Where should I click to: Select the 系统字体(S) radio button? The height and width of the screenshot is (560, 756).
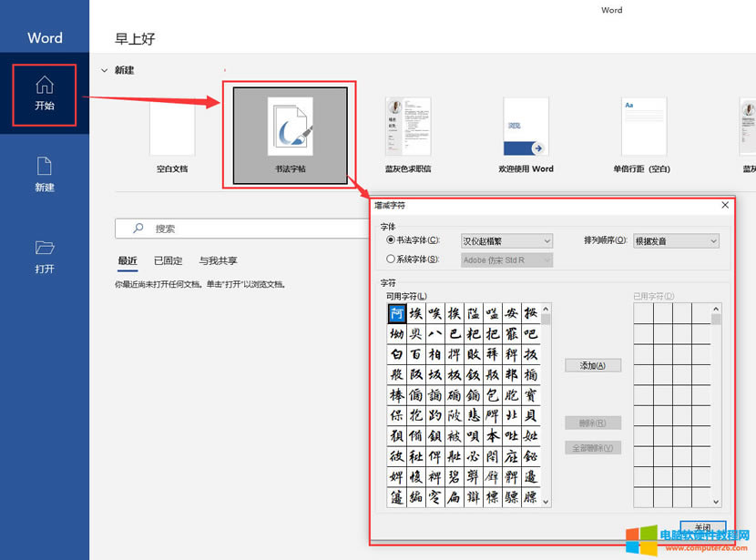[391, 260]
